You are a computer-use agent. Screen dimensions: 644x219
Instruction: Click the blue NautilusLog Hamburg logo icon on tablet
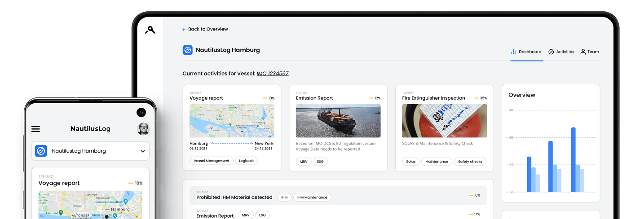[188, 50]
